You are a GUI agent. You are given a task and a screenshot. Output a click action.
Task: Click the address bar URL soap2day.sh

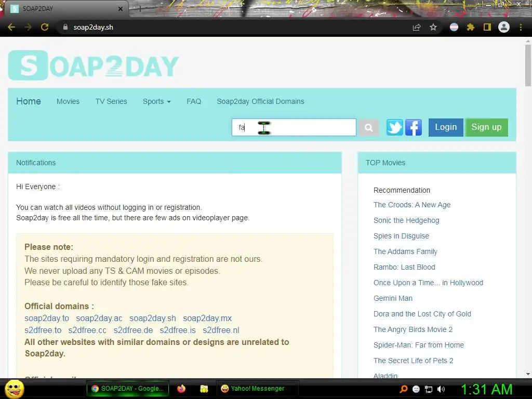tap(94, 27)
